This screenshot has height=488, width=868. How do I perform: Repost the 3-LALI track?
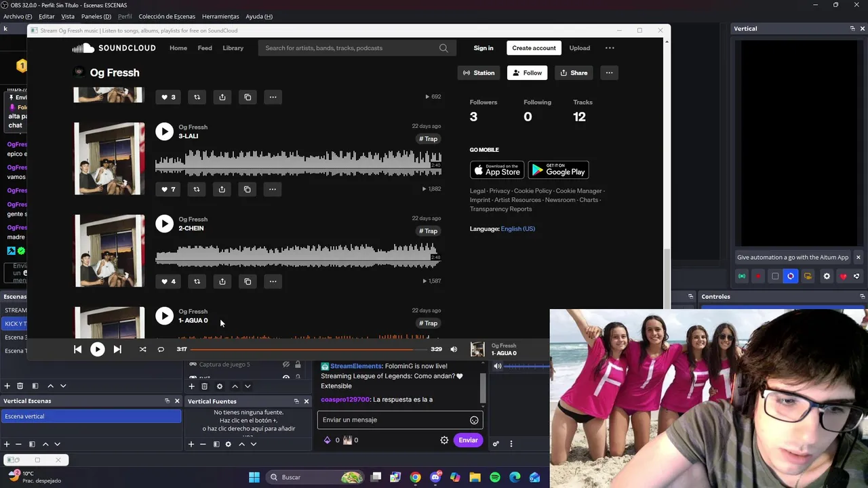(197, 189)
